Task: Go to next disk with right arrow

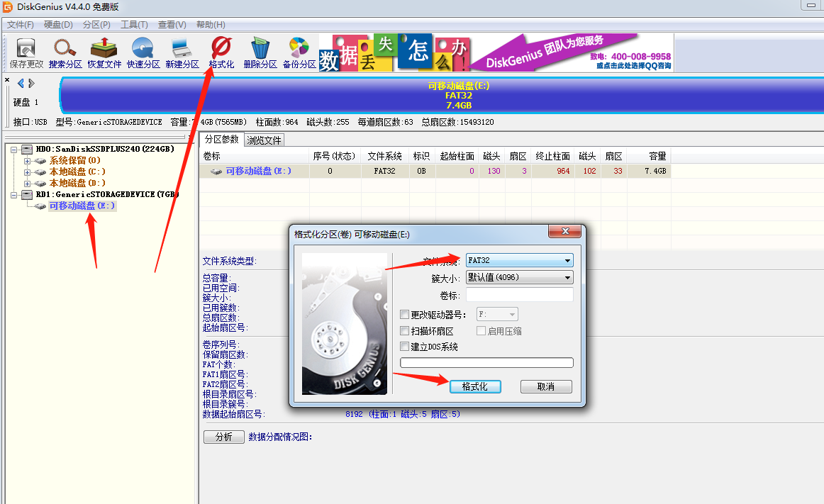Action: (31, 83)
